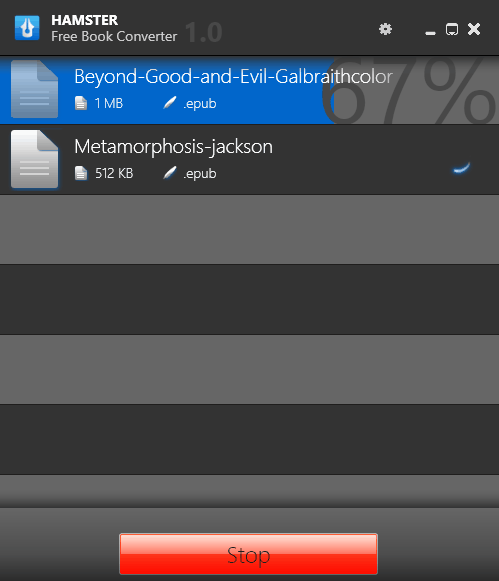Click the .epub format label in first row
This screenshot has width=499, height=581.
pyautogui.click(x=200, y=104)
